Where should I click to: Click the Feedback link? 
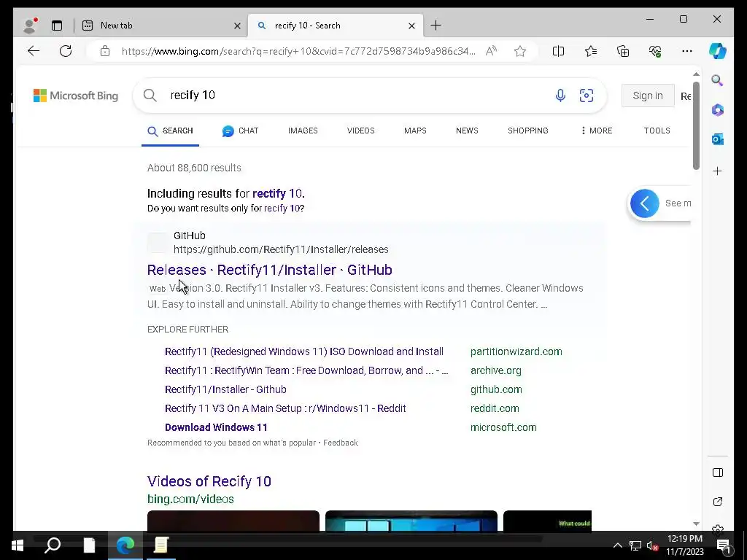pos(340,443)
